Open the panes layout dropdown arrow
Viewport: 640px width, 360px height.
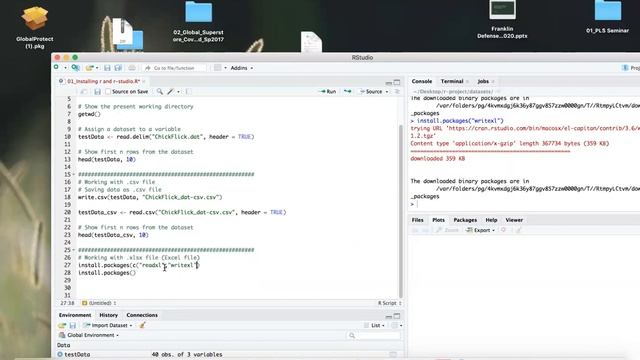[225, 68]
